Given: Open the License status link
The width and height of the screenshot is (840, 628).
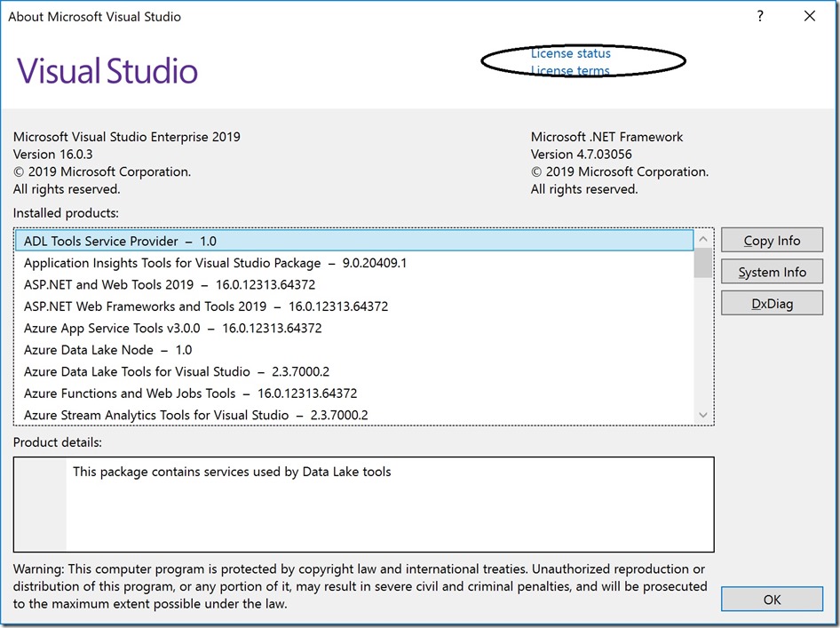Looking at the screenshot, I should coord(571,53).
